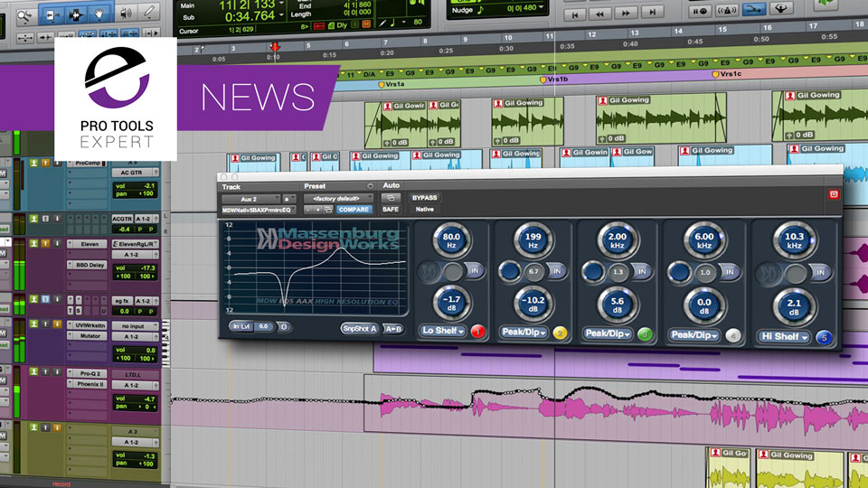The height and width of the screenshot is (488, 868).
Task: Click the blue band 5 number button
Action: click(824, 337)
